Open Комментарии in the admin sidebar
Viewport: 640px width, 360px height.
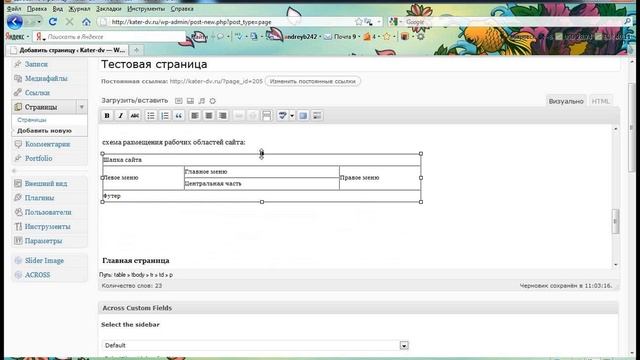click(x=47, y=144)
